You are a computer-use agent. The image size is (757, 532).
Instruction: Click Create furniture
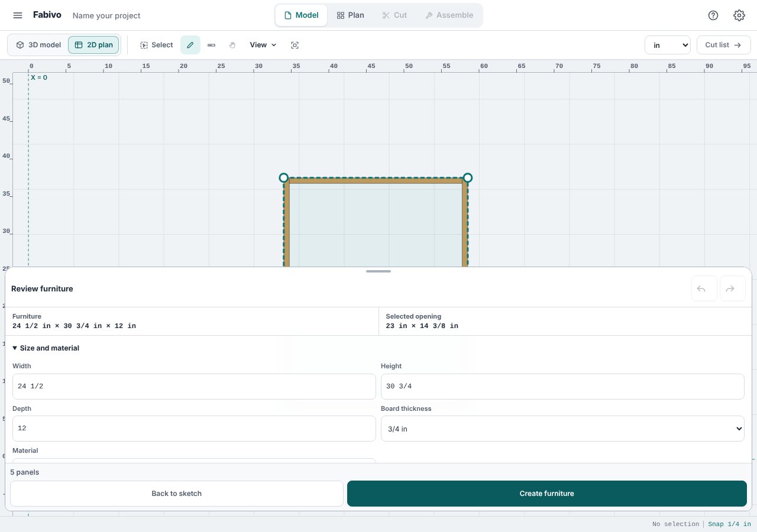547,494
